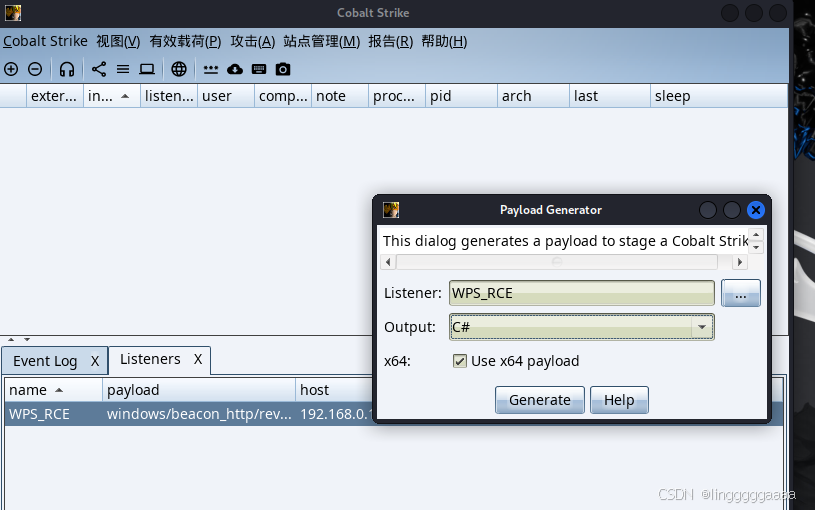The width and height of the screenshot is (815, 510).
Task: Click the Listener input field WPS_RCE
Action: point(582,293)
